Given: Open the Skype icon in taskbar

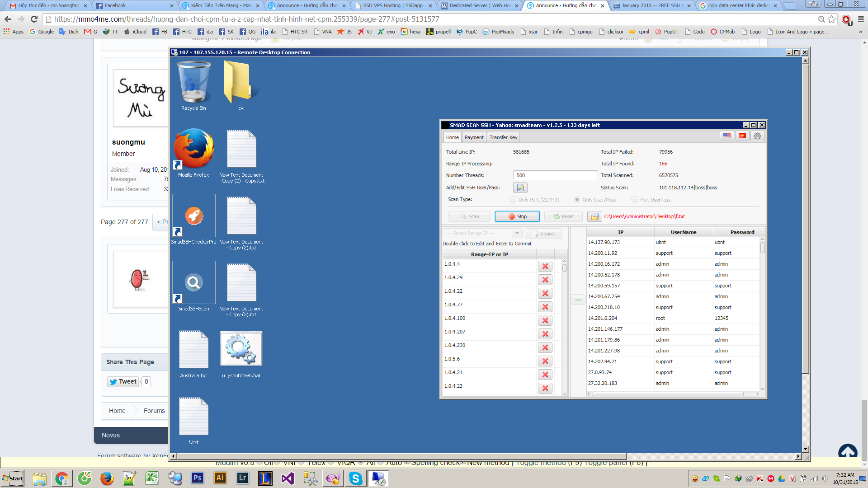Looking at the screenshot, I should (x=355, y=479).
